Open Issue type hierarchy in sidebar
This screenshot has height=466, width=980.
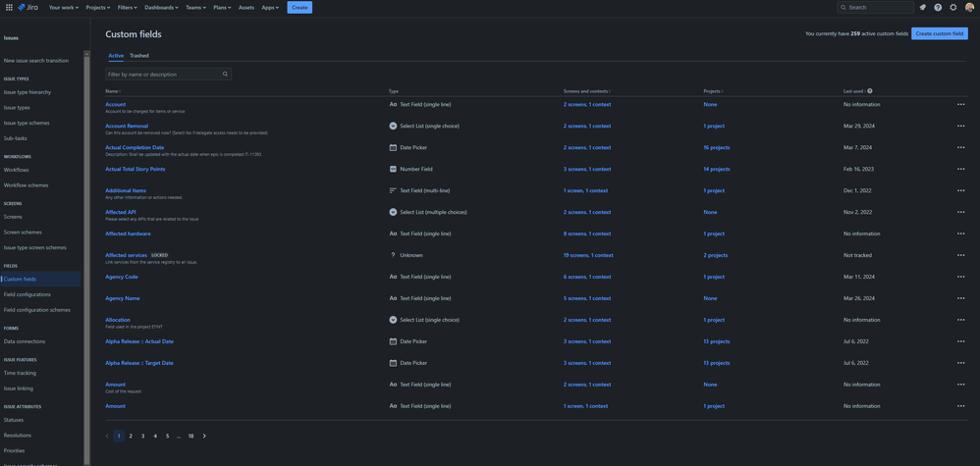point(27,92)
